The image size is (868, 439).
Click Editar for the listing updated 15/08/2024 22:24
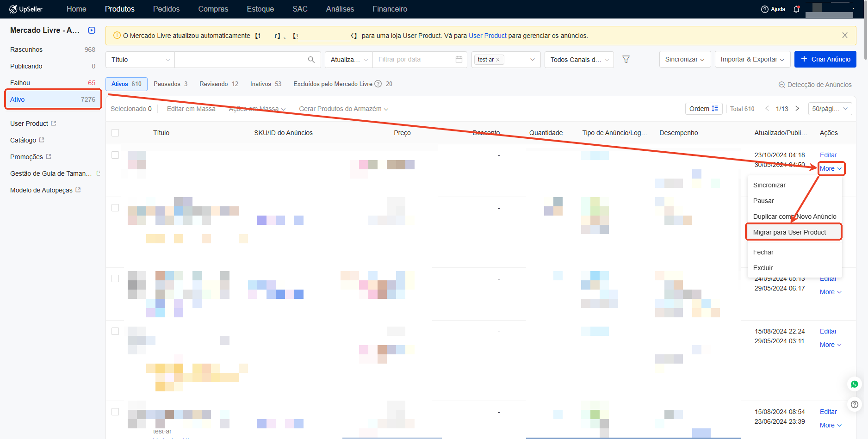[828, 331]
